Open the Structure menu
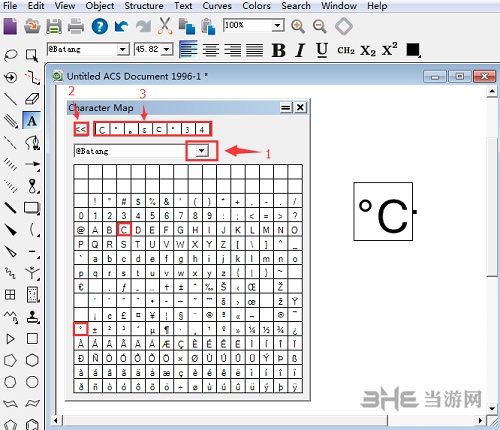 (x=144, y=6)
